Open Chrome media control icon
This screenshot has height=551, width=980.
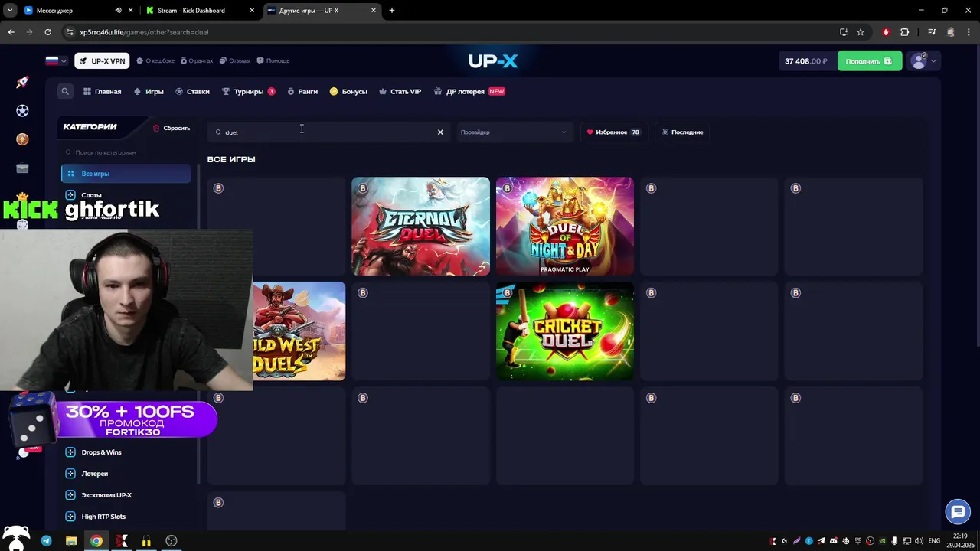pyautogui.click(x=932, y=32)
